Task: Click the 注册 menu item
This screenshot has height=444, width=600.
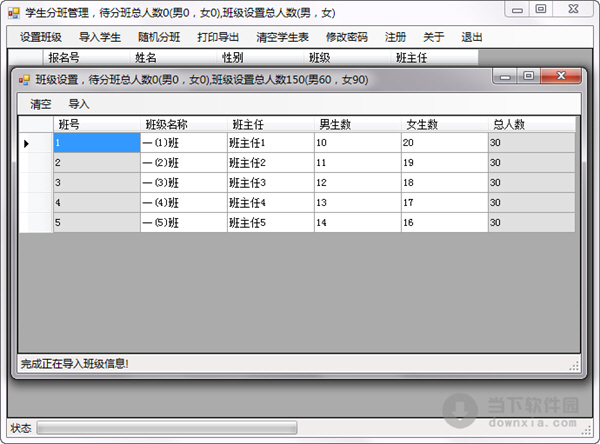Action: (x=396, y=37)
